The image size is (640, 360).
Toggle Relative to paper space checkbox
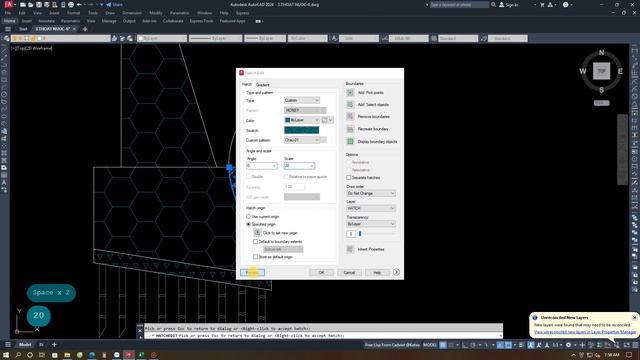[x=286, y=177]
